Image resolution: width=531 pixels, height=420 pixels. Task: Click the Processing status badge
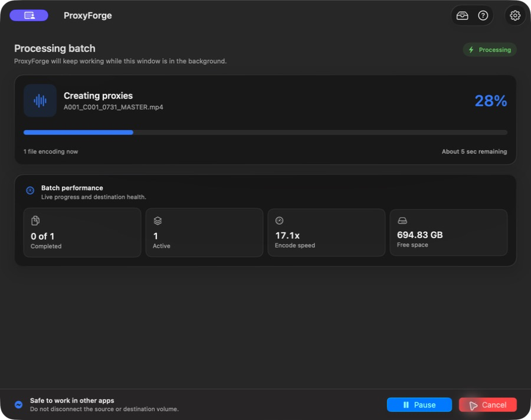(490, 50)
